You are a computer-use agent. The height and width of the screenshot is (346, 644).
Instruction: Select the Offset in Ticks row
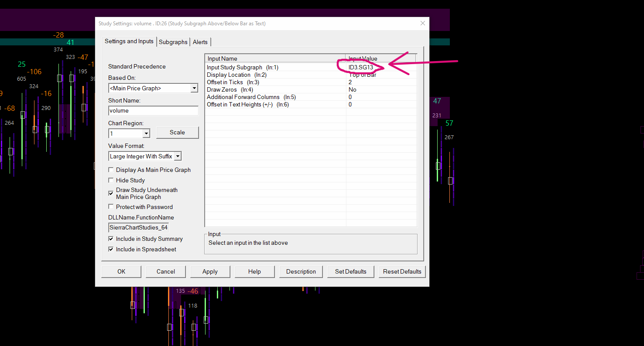point(311,82)
